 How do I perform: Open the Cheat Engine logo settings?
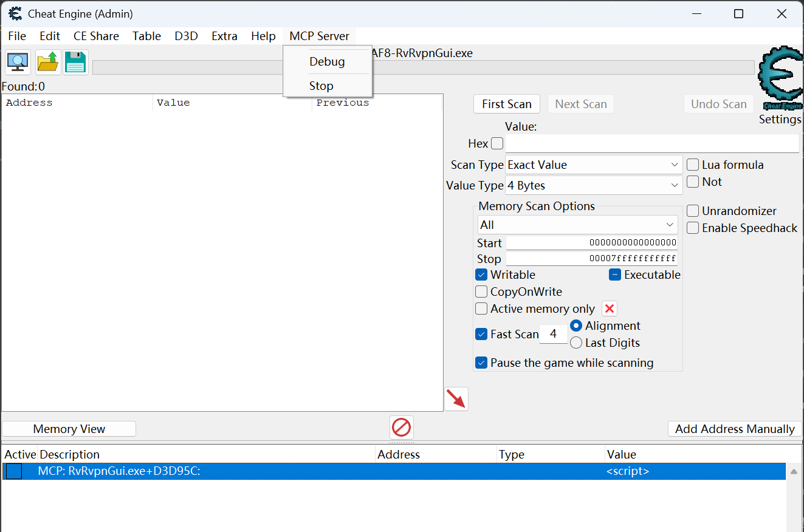coord(780,78)
